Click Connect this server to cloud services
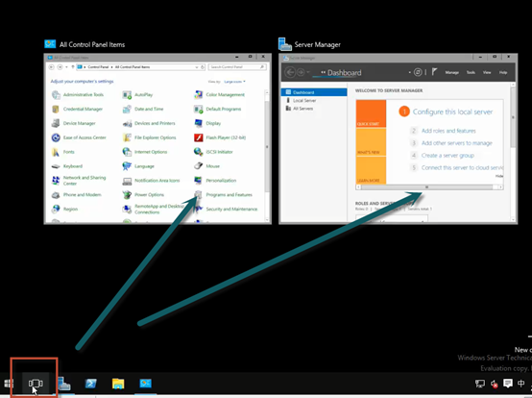Image resolution: width=532 pixels, height=398 pixels. (x=462, y=167)
